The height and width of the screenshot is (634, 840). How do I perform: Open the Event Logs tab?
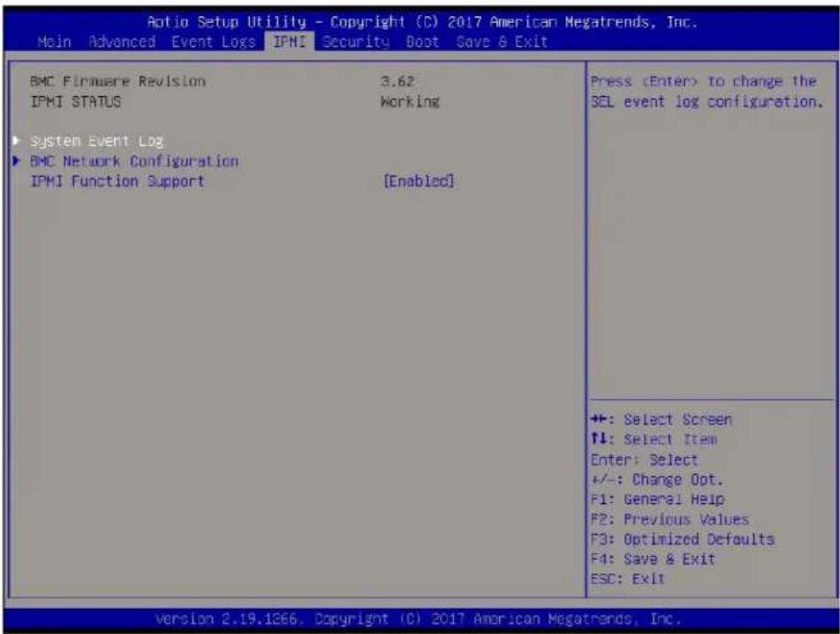point(214,41)
